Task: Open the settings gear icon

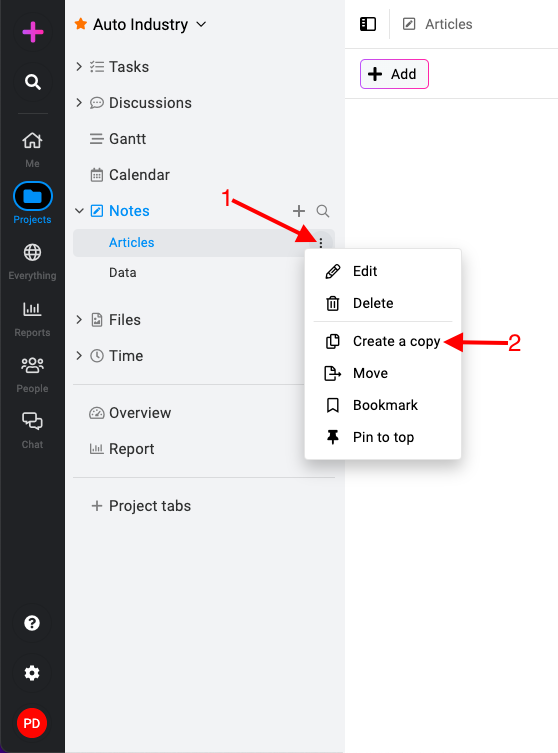Action: tap(32, 673)
